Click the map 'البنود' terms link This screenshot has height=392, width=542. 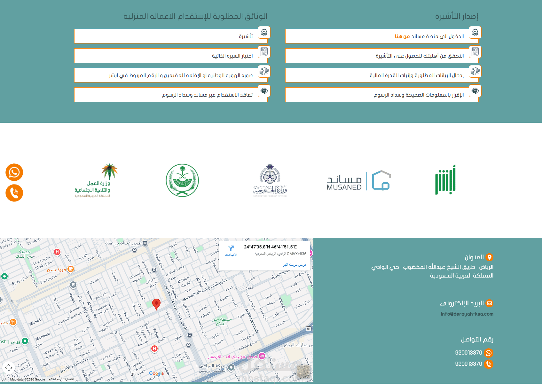point(4,380)
